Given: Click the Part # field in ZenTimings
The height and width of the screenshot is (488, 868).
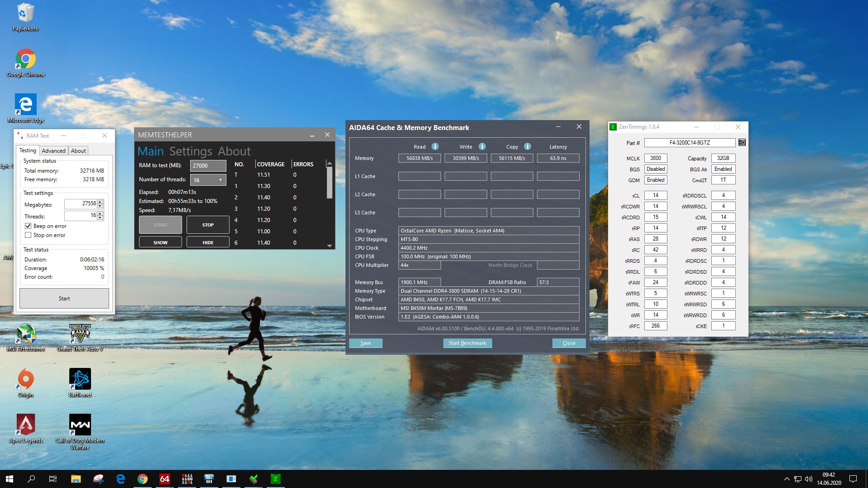Looking at the screenshot, I should click(690, 143).
